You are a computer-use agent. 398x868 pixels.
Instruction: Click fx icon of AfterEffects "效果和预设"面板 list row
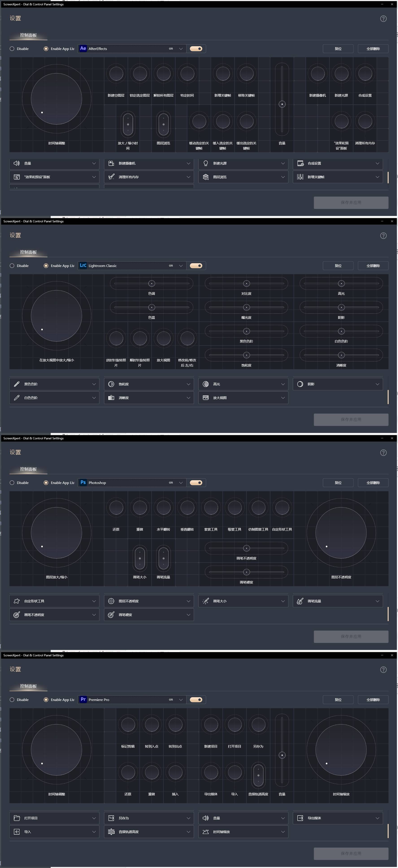pyautogui.click(x=17, y=177)
